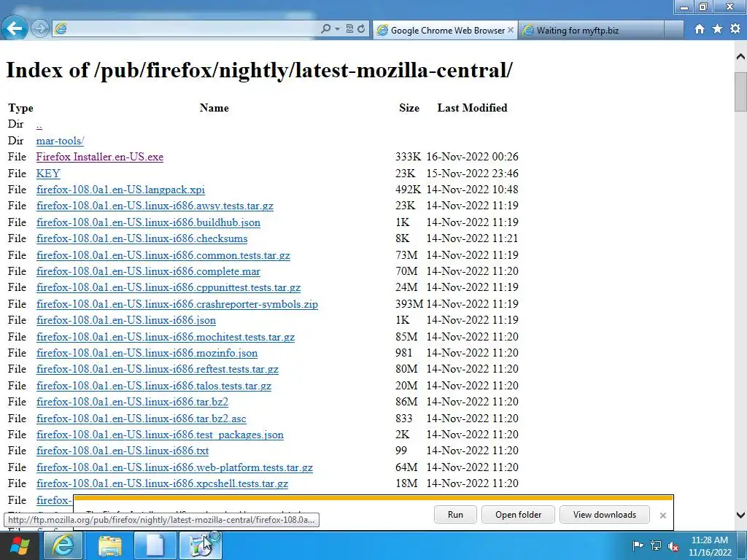Click Open folder in download bar
The width and height of the screenshot is (747, 560).
click(518, 514)
